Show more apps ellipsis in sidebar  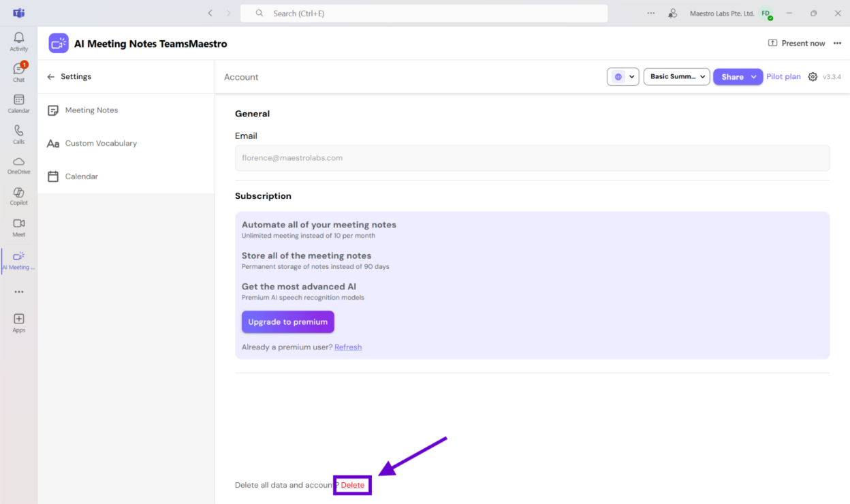coord(19,292)
